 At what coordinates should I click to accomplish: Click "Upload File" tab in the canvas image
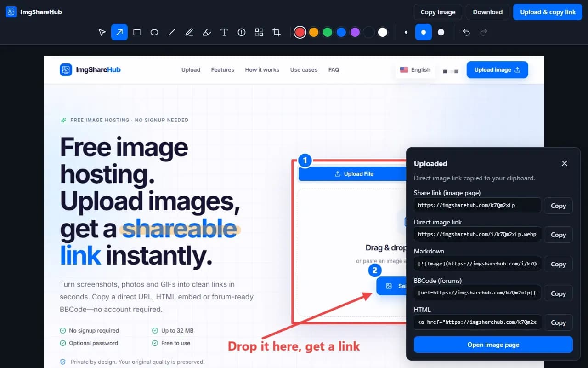tap(353, 174)
